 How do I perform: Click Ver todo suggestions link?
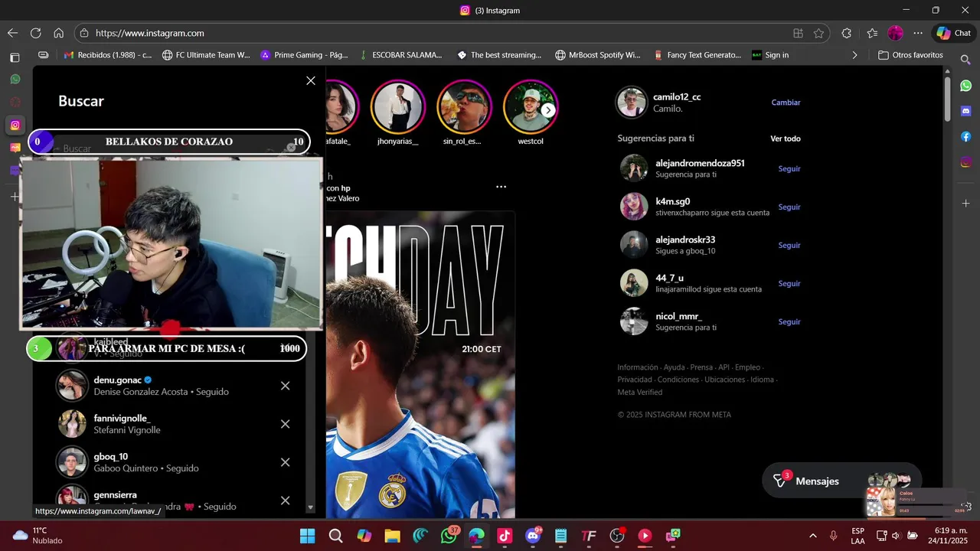click(786, 139)
